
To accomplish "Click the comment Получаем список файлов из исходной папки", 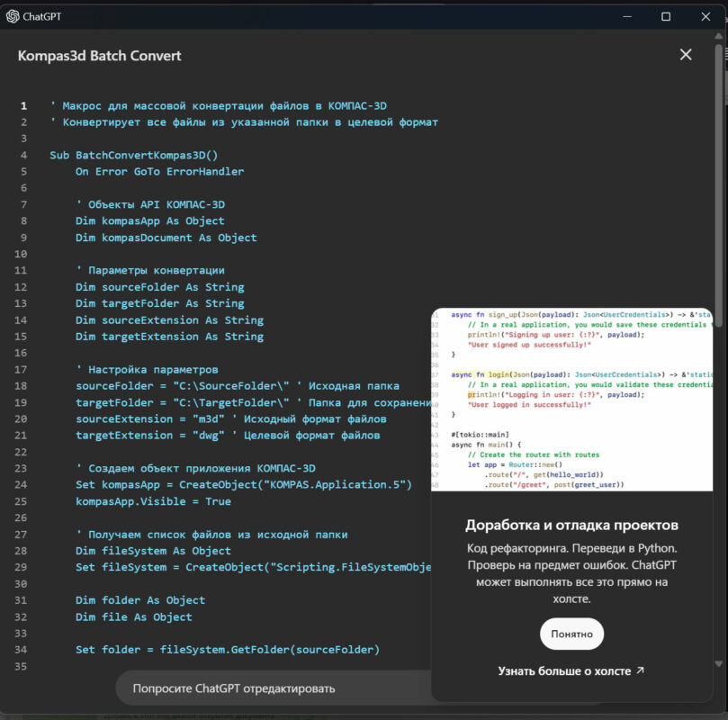I will coord(211,535).
